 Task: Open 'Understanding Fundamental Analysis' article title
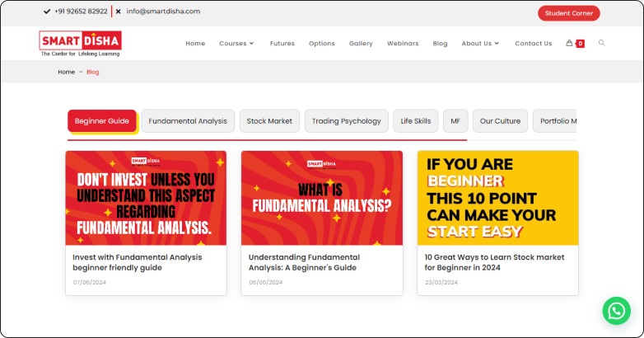(304, 262)
